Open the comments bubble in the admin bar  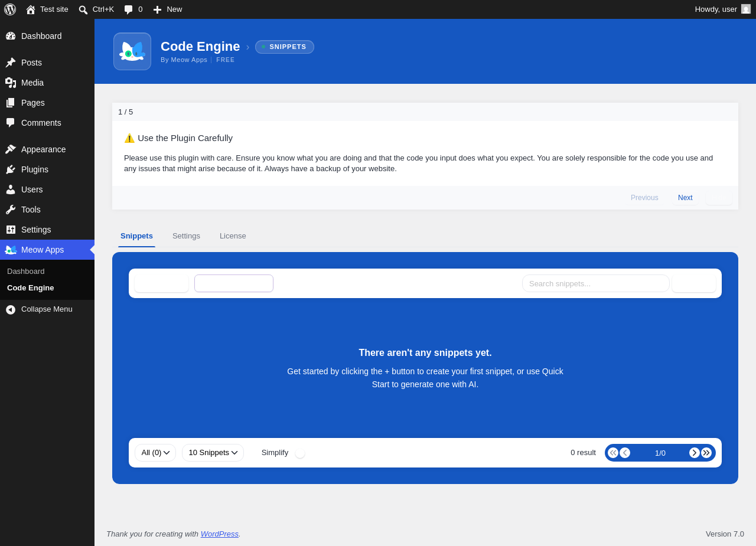tap(133, 9)
